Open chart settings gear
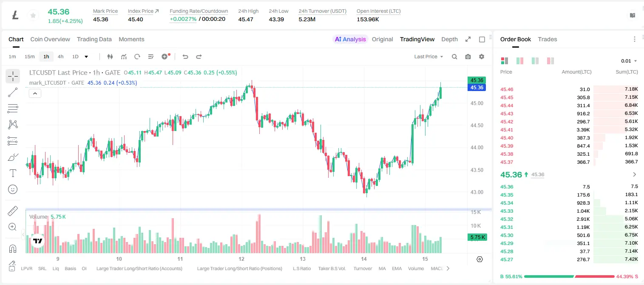This screenshot has width=644, height=285. pyautogui.click(x=482, y=57)
